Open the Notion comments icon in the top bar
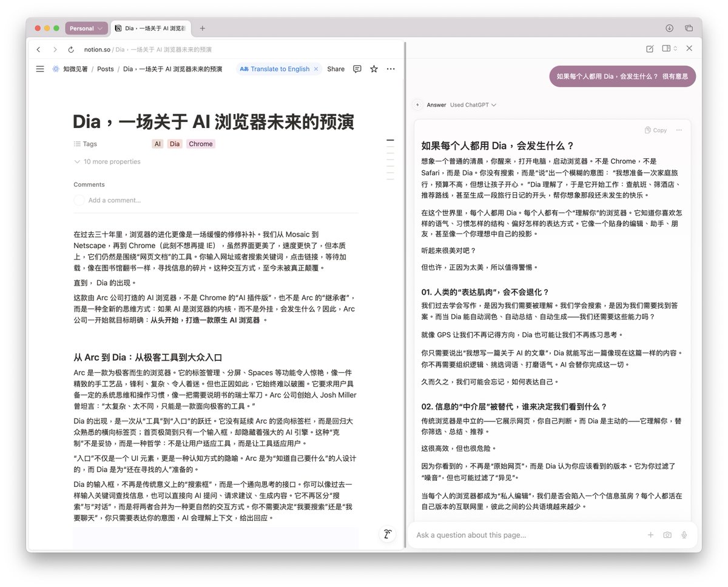Screen dimensions: 728x587 [x=357, y=69]
